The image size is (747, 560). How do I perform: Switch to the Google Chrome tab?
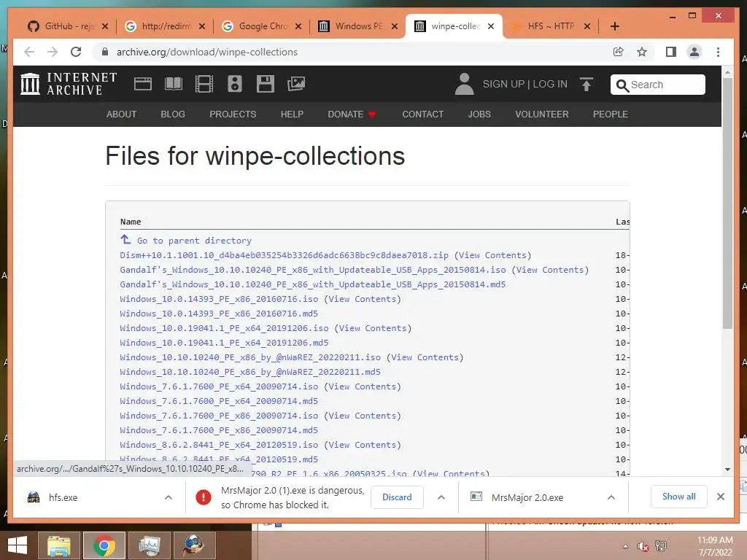click(262, 26)
